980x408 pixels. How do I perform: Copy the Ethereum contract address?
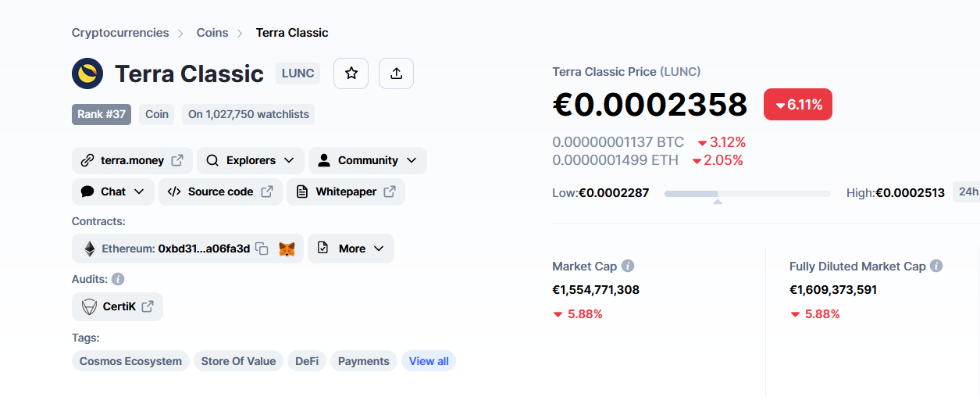click(x=262, y=249)
